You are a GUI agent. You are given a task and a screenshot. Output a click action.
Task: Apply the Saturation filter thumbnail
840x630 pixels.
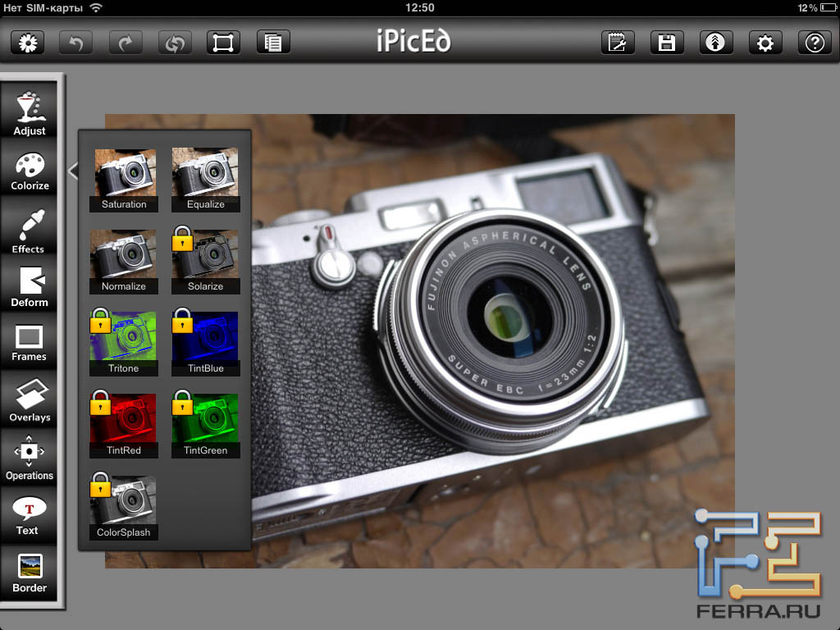pyautogui.click(x=124, y=180)
